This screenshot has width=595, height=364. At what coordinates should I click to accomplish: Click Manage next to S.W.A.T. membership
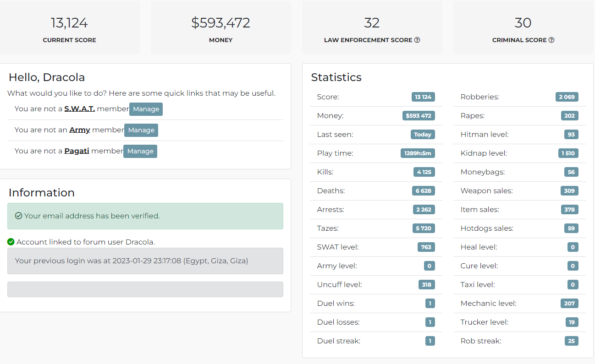click(146, 109)
